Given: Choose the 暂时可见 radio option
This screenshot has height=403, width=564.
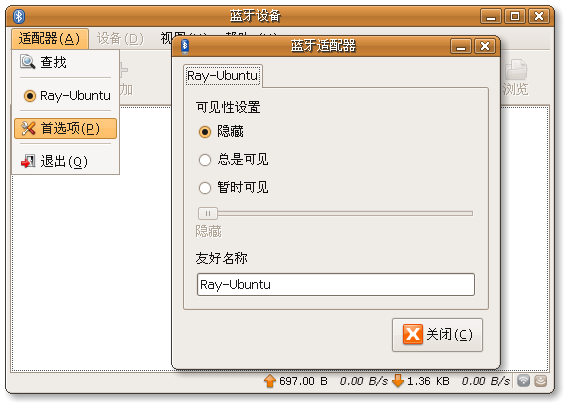Looking at the screenshot, I should click(x=205, y=188).
